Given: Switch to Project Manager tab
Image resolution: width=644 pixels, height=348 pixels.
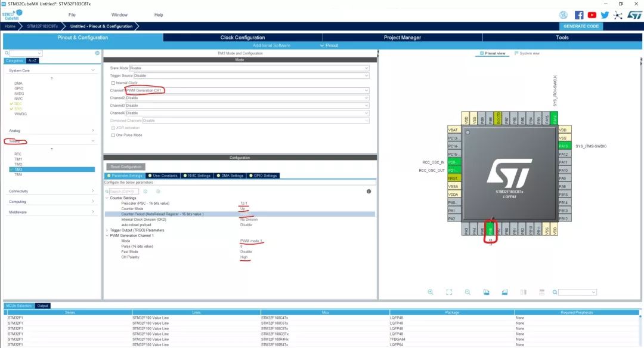Looking at the screenshot, I should 402,38.
